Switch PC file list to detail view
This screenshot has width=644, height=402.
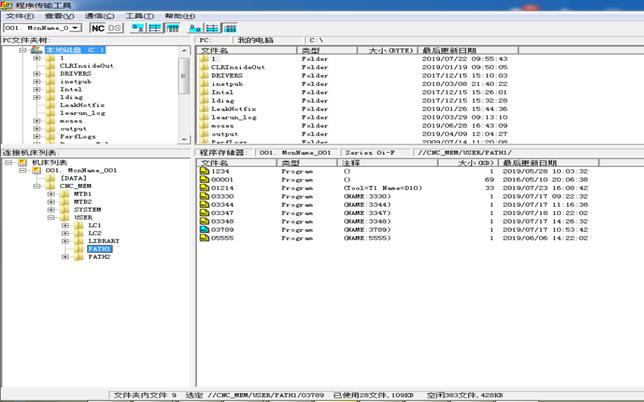pyautogui.click(x=172, y=28)
